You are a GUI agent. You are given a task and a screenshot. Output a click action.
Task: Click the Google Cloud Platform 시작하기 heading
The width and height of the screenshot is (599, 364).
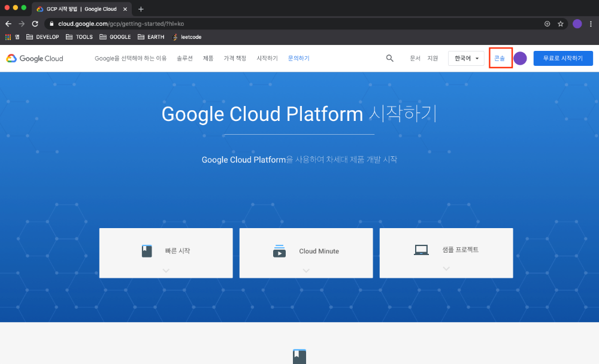(299, 114)
